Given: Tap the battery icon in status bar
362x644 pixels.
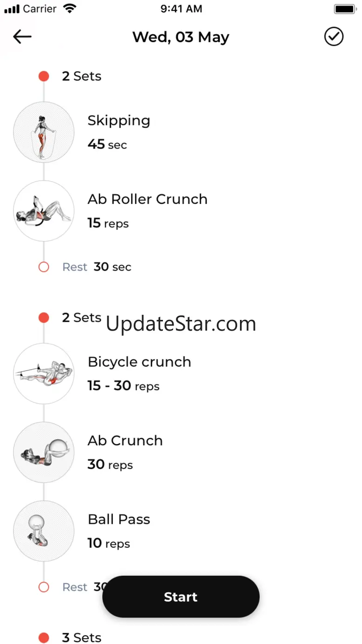Looking at the screenshot, I should [x=344, y=9].
